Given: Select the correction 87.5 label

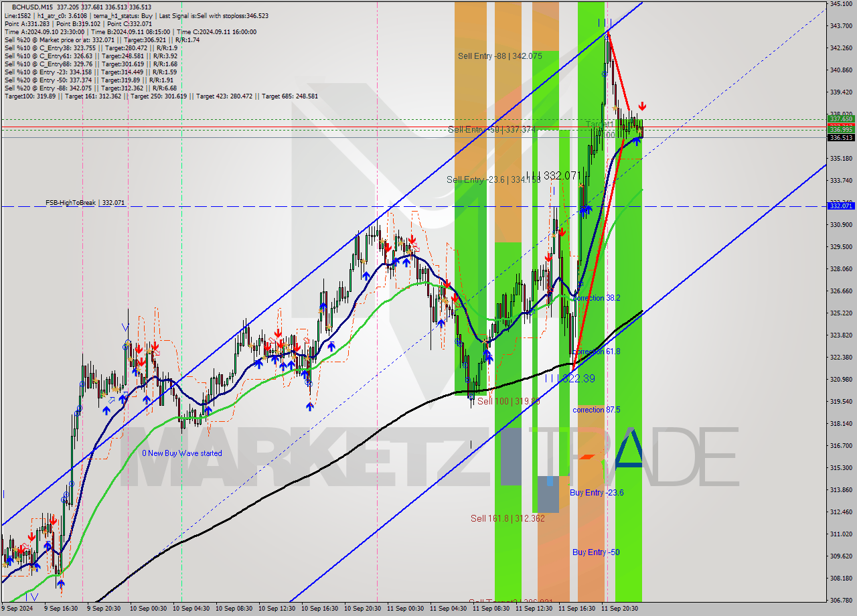Looking at the screenshot, I should click(x=596, y=410).
